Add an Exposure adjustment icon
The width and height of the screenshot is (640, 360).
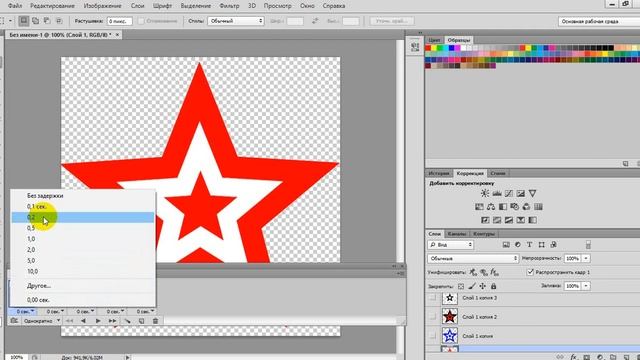pos(520,193)
